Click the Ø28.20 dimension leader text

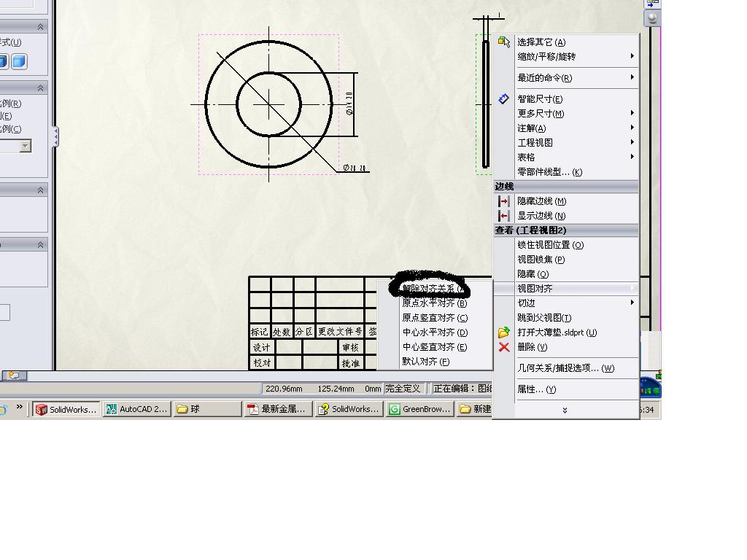point(355,168)
